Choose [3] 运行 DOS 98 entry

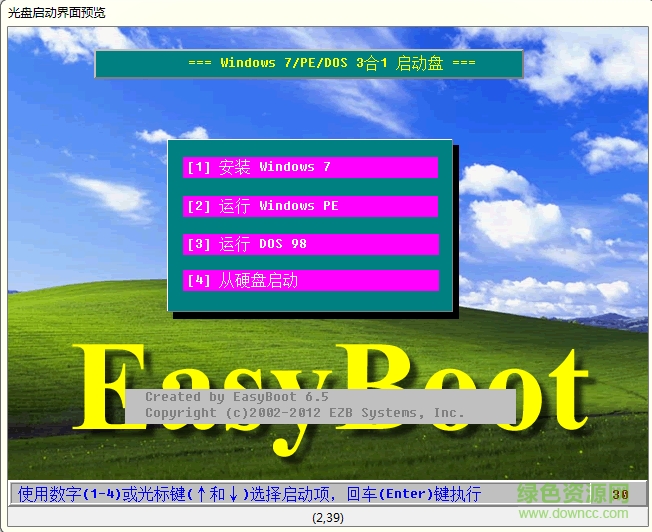[x=311, y=244]
